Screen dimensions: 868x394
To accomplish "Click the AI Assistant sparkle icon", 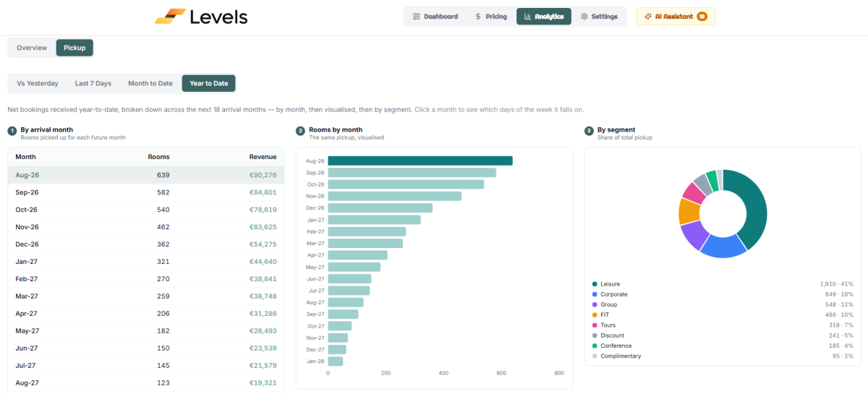I will click(647, 16).
